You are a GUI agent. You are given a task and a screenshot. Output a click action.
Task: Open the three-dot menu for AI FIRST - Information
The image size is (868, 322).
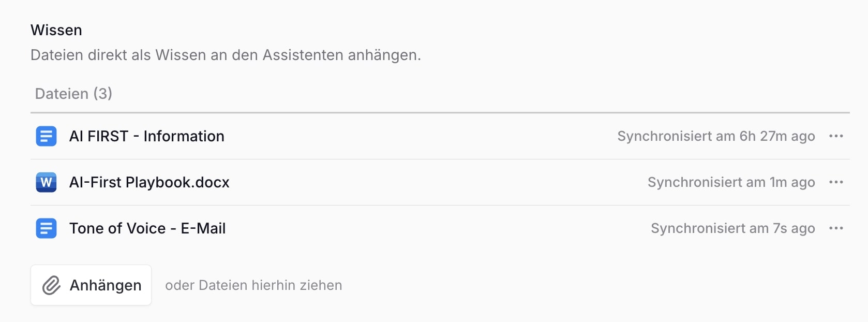(836, 136)
